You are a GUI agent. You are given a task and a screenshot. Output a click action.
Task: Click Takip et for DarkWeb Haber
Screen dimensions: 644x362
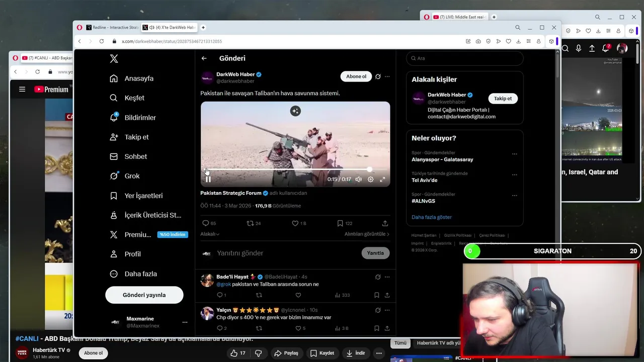point(503,99)
